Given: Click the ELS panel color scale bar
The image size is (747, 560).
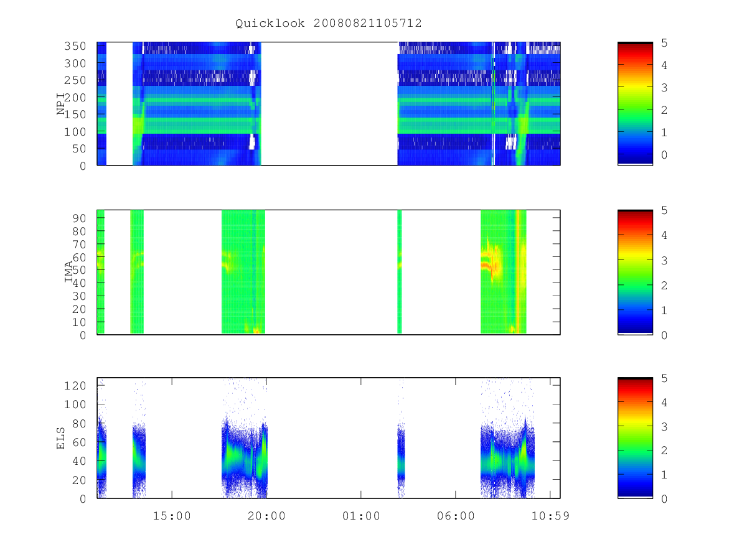Looking at the screenshot, I should coord(635,438).
